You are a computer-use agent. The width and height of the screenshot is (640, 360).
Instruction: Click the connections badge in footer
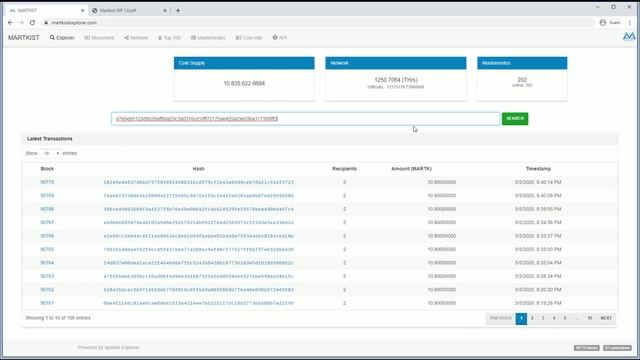618,348
